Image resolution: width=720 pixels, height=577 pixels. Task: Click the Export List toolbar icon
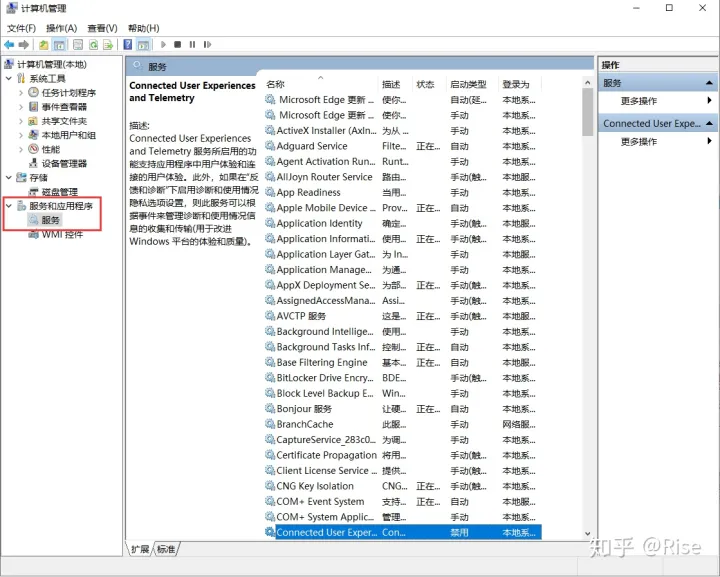108,45
